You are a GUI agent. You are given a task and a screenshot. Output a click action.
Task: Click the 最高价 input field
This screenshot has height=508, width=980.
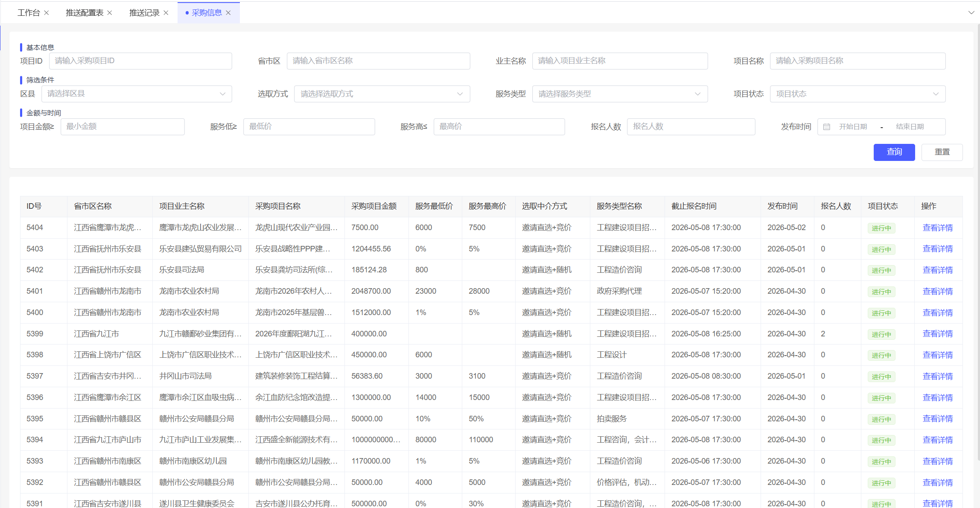(x=499, y=127)
